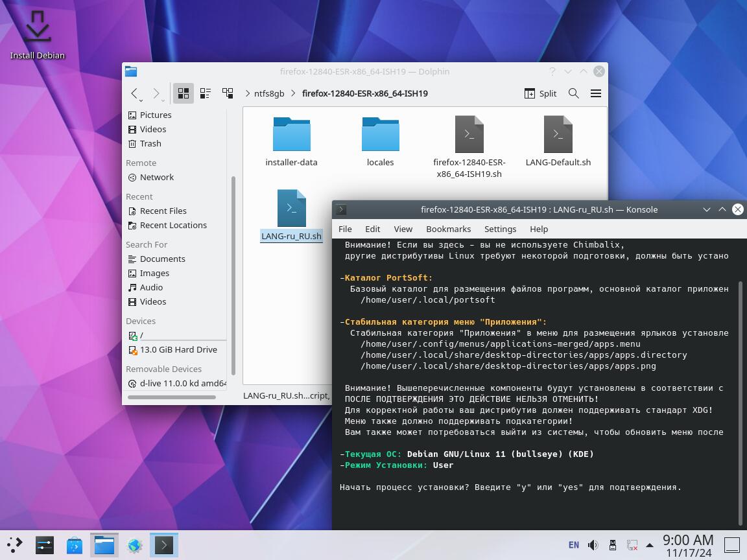747x560 pixels.
Task: Switch Dolphin to Compact view mode
Action: tap(206, 93)
